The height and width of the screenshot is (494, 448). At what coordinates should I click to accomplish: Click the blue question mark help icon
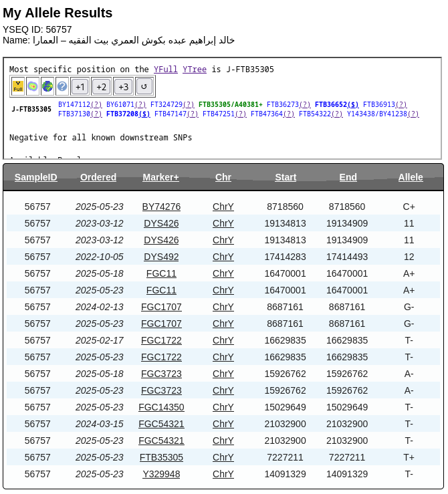coord(62,86)
